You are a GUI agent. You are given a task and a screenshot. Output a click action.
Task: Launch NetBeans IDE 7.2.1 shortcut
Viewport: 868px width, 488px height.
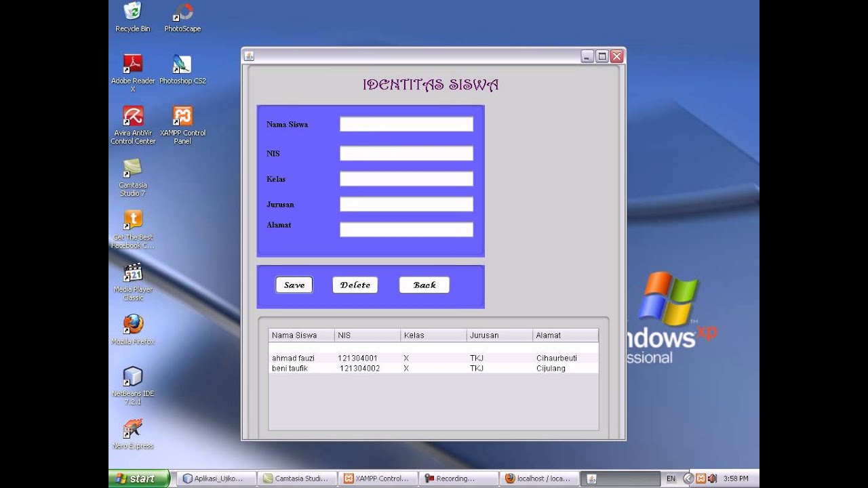pyautogui.click(x=133, y=386)
